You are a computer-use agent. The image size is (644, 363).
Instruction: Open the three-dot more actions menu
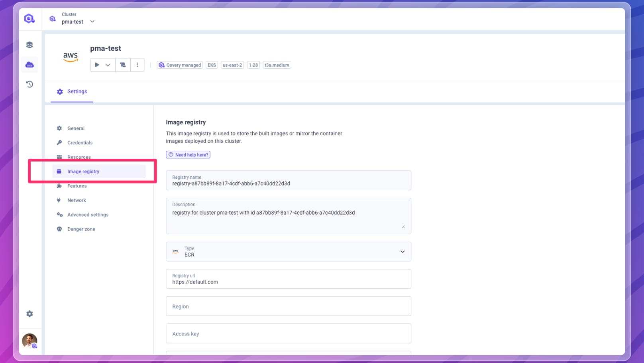click(137, 65)
